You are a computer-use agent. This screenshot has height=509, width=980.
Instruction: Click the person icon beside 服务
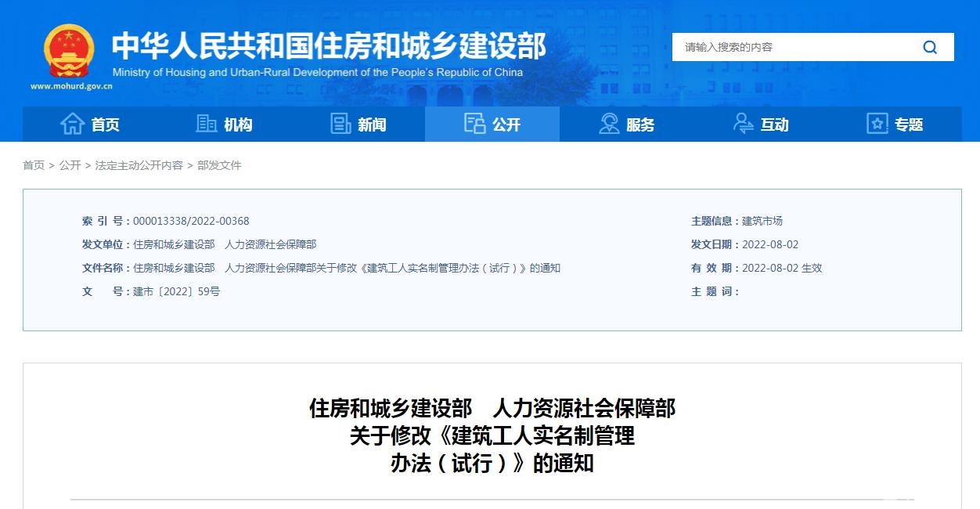(x=609, y=124)
